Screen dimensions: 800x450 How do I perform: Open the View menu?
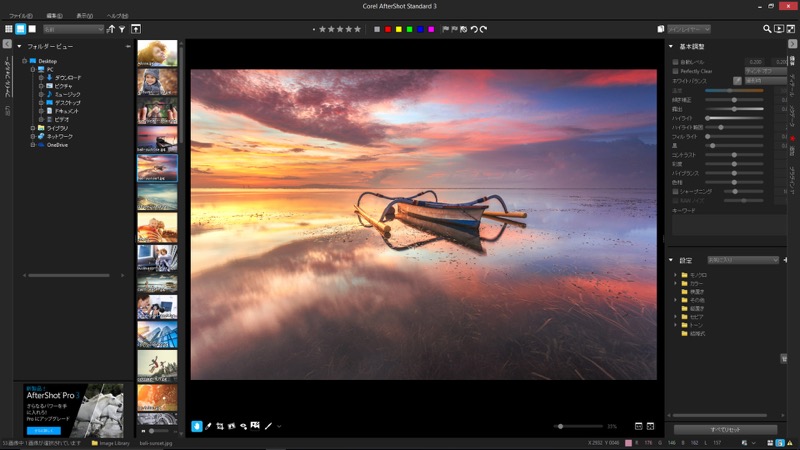(85, 16)
